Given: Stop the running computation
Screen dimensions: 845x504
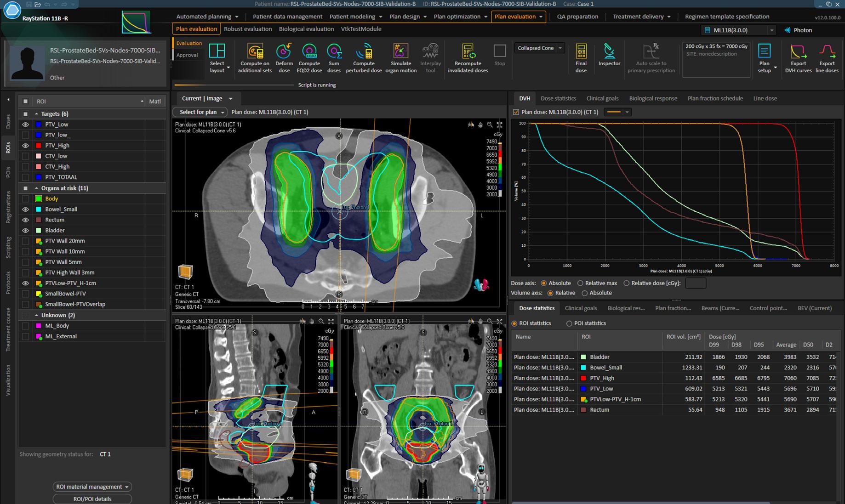Looking at the screenshot, I should click(x=500, y=55).
